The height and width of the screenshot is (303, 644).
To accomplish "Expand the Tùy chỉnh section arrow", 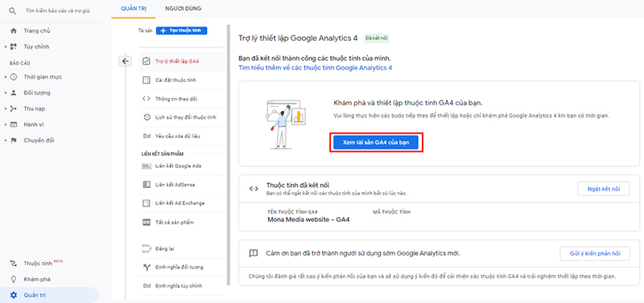I will (x=6, y=47).
